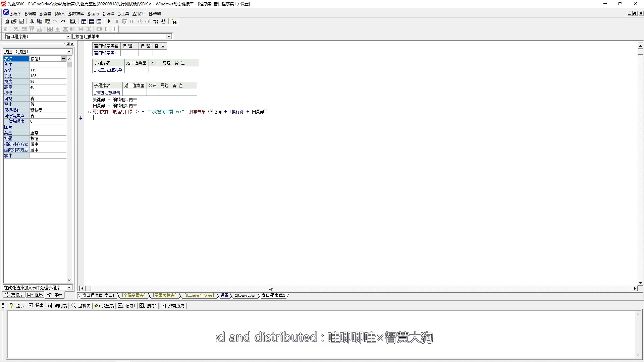Open the 窗口程序集1 dropdown
This screenshot has height=362, width=644.
pyautogui.click(x=68, y=37)
